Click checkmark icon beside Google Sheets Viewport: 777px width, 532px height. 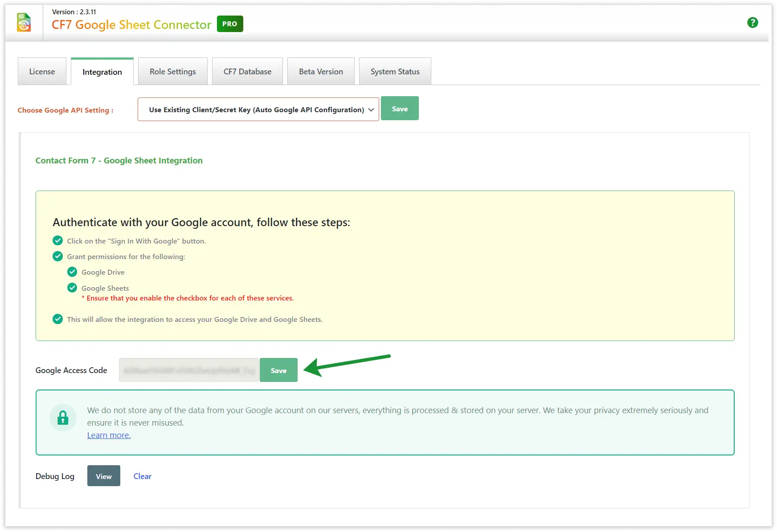tap(72, 288)
